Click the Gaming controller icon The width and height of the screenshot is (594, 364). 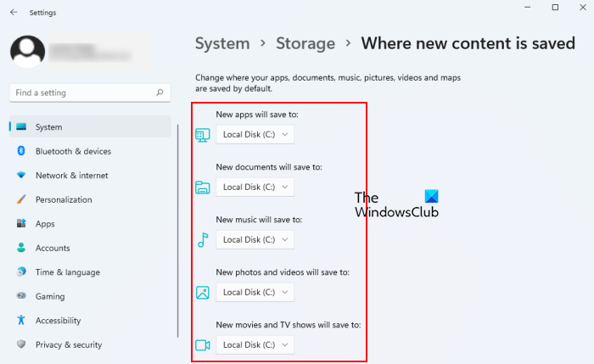point(21,297)
